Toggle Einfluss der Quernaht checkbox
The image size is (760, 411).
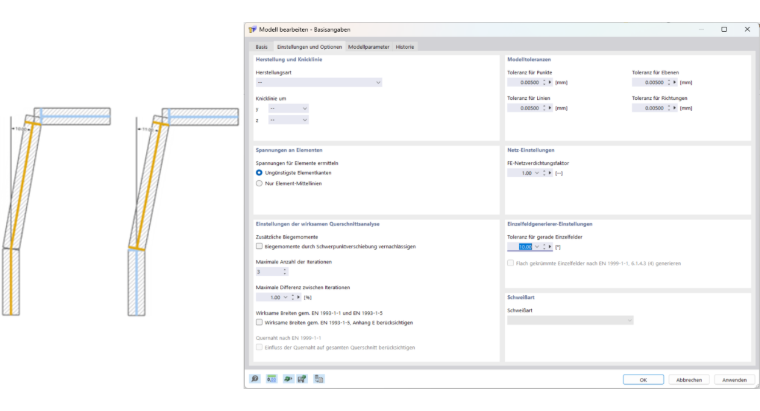[x=259, y=348]
